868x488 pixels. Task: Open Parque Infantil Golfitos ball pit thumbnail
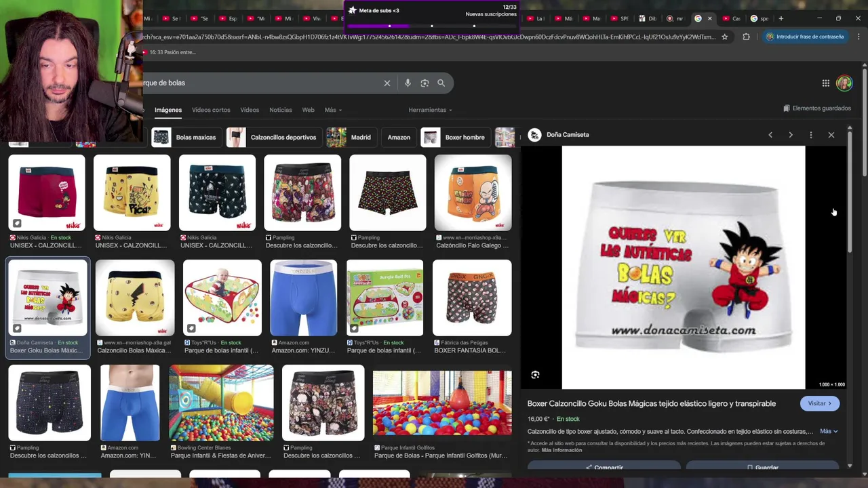tap(442, 403)
